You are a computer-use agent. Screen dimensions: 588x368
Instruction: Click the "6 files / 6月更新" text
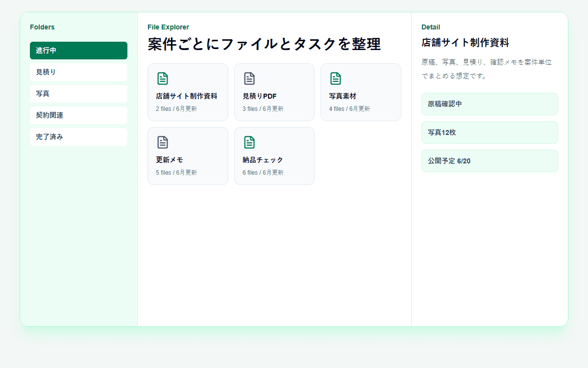click(x=263, y=173)
